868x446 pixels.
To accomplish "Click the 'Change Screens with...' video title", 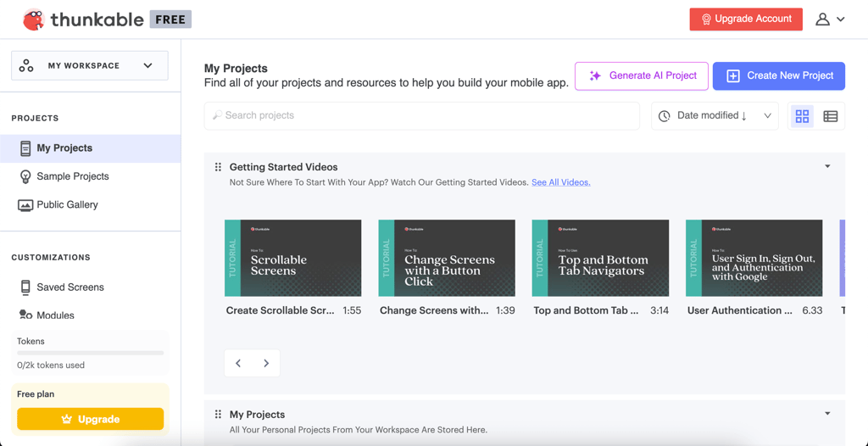I will (434, 311).
